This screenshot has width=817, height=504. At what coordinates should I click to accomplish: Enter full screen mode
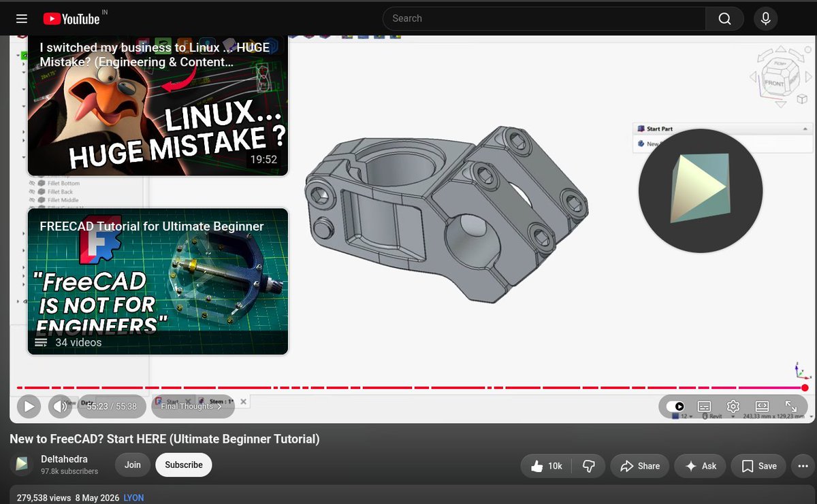point(790,407)
